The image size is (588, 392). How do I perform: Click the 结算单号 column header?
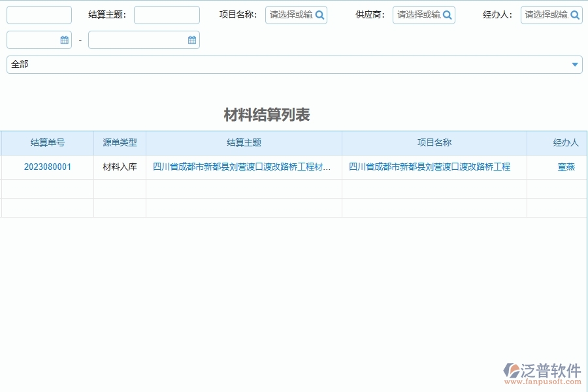point(47,142)
